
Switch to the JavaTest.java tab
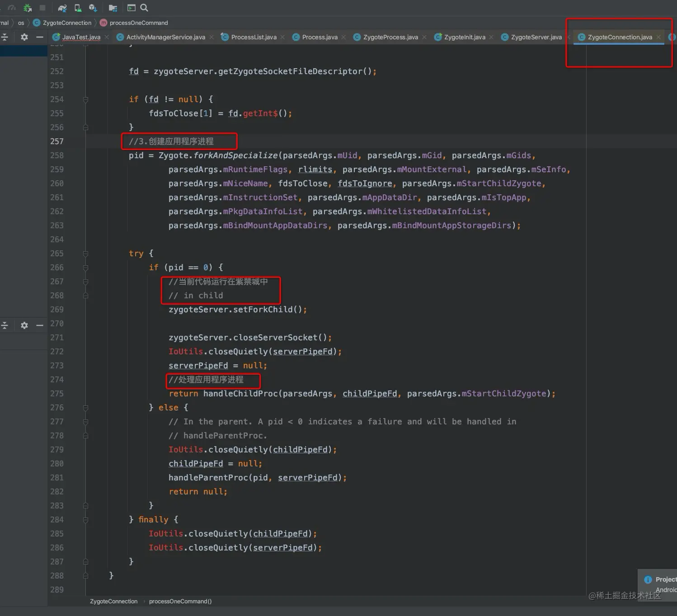(81, 37)
